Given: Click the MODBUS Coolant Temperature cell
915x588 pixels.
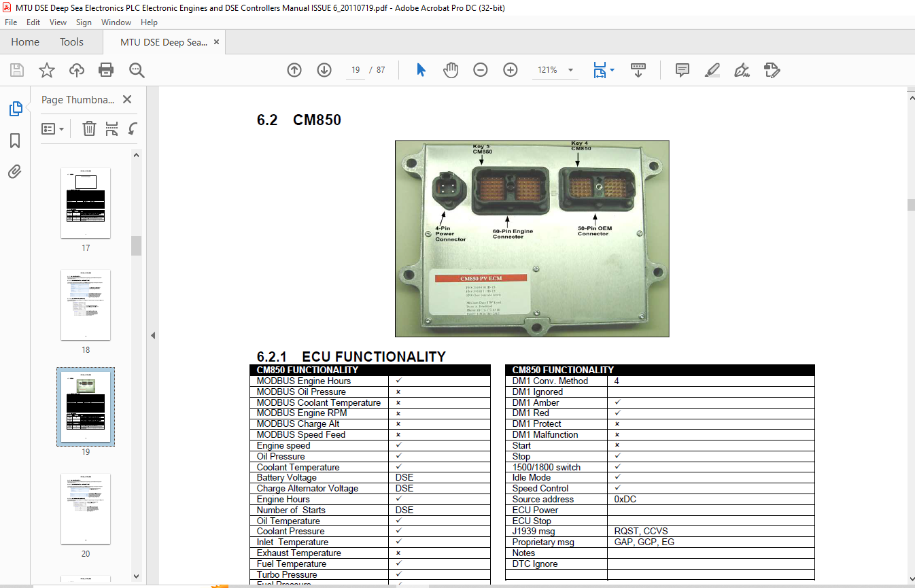Looking at the screenshot, I should pyautogui.click(x=319, y=402).
